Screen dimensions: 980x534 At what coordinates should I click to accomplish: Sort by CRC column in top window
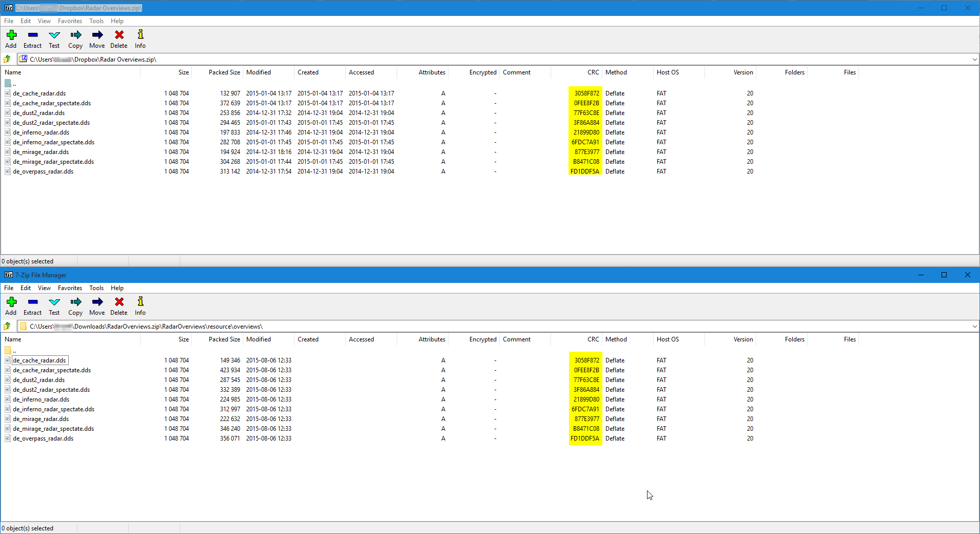576,72
